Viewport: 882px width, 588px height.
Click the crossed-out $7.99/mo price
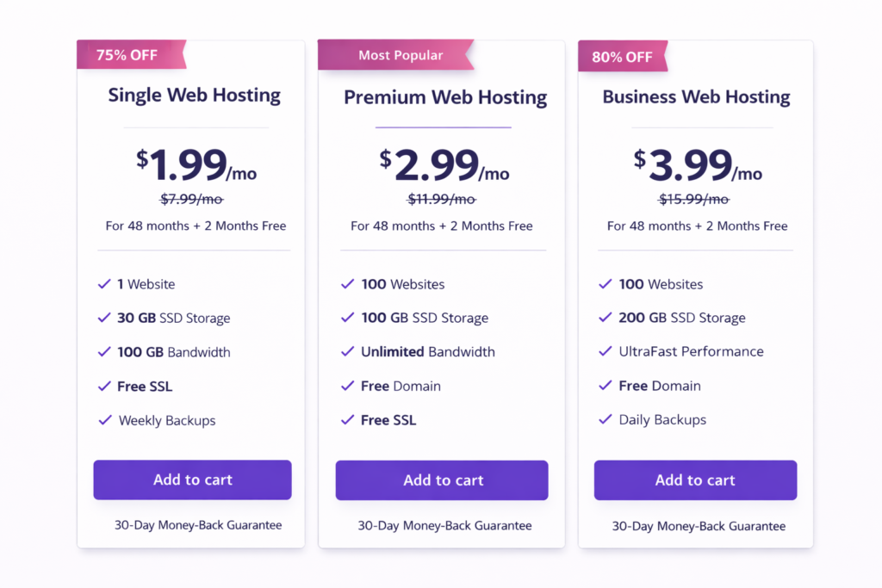tap(192, 199)
